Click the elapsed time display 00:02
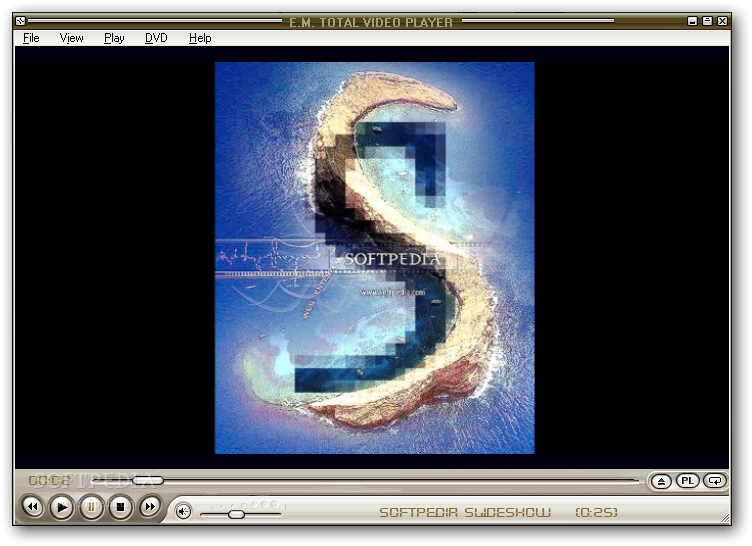The image size is (752, 546). coord(49,481)
